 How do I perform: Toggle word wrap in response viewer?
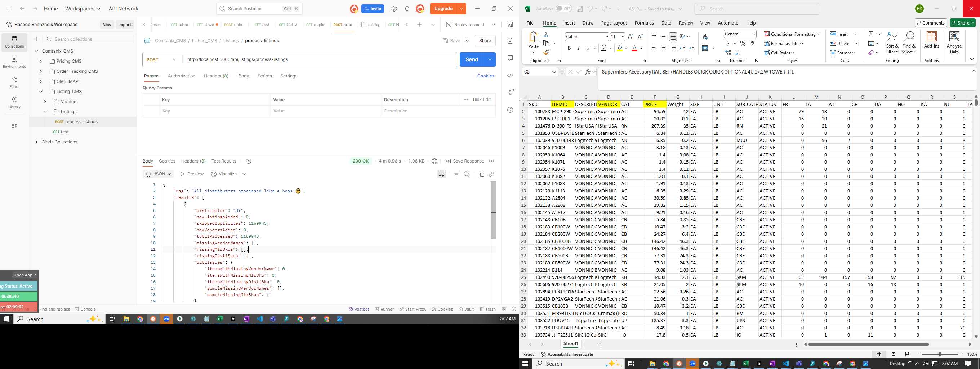441,174
